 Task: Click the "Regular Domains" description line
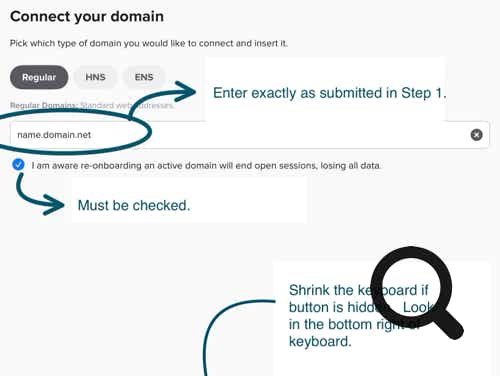tap(92, 105)
